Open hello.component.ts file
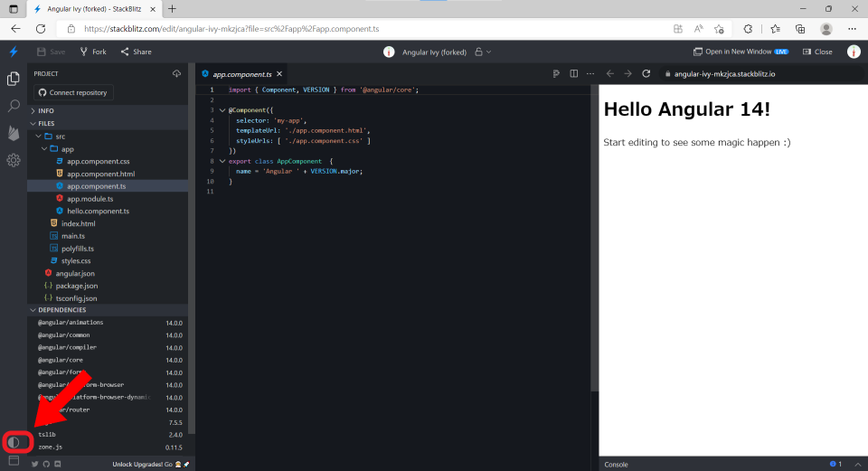Screen dimensions: 868x471 click(98, 211)
